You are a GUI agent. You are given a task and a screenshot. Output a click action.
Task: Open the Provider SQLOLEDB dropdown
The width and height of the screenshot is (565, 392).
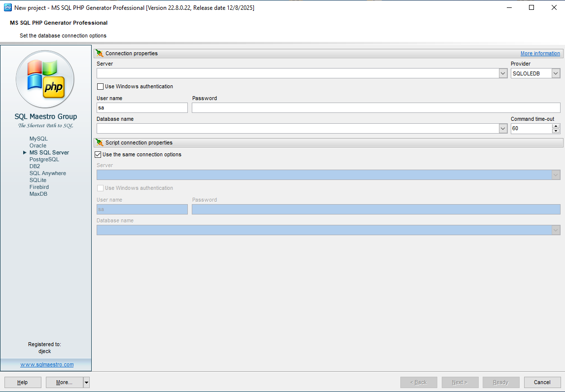tap(556, 73)
